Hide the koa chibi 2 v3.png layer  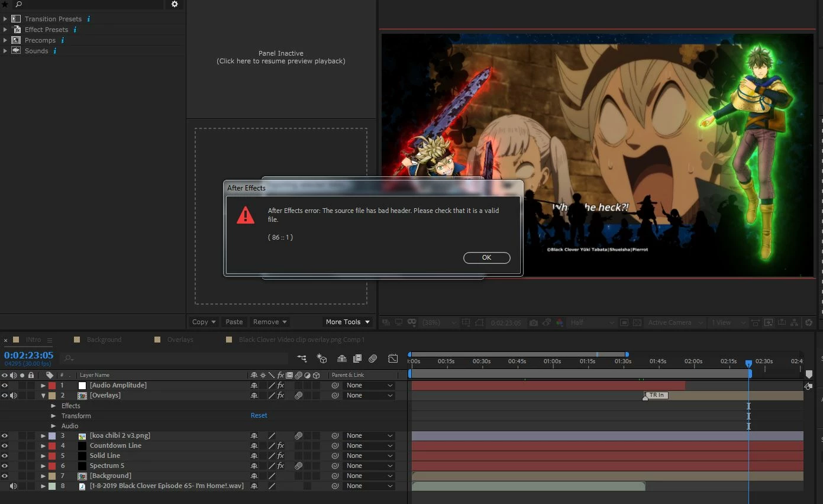5,435
